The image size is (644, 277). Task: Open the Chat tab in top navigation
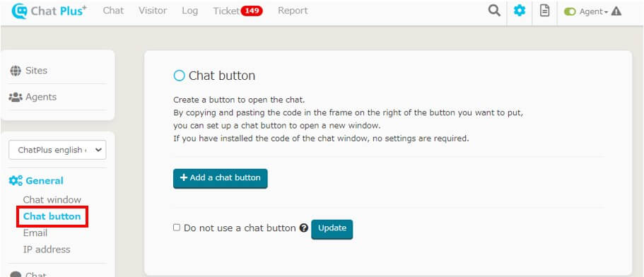(113, 11)
